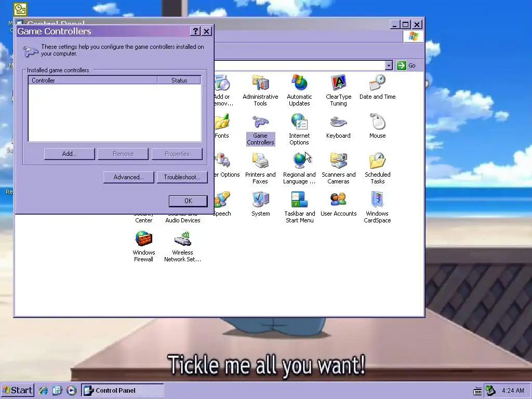532x399 pixels.
Task: Open Taskbar and Start Menu settings
Action: (x=299, y=207)
